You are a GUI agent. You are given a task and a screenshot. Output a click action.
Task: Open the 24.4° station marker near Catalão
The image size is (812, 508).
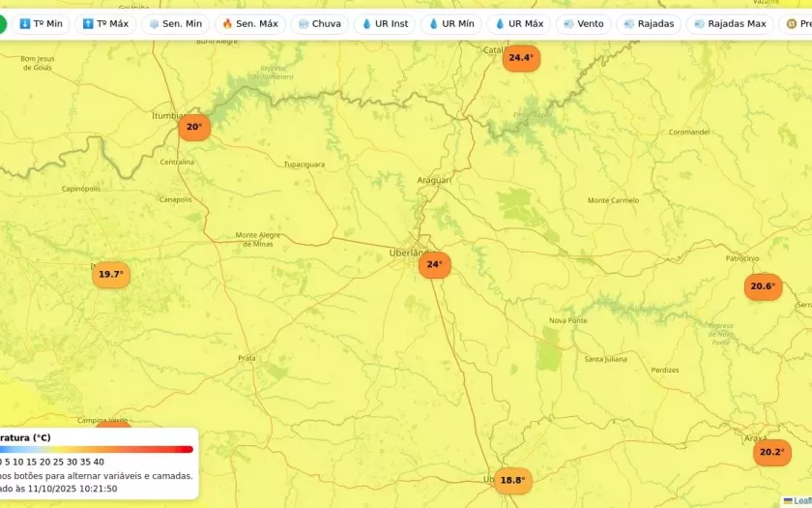pos(521,58)
